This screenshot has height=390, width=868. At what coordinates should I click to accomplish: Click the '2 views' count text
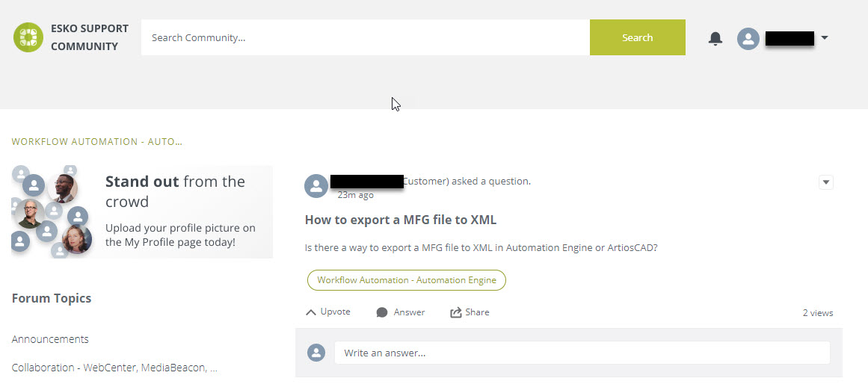818,313
